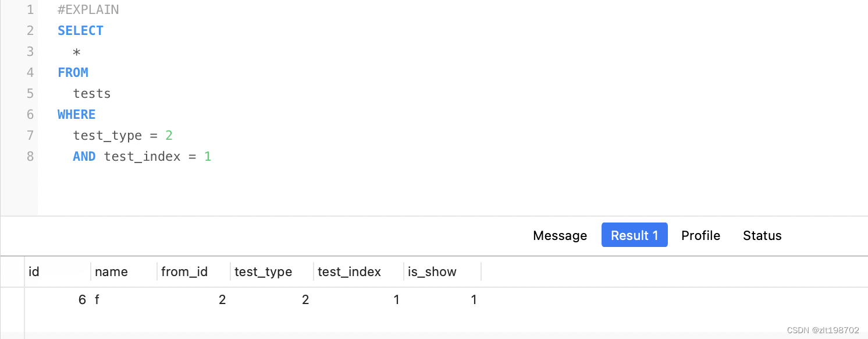
Task: Click the SELECT keyword in the editor
Action: coord(80,31)
